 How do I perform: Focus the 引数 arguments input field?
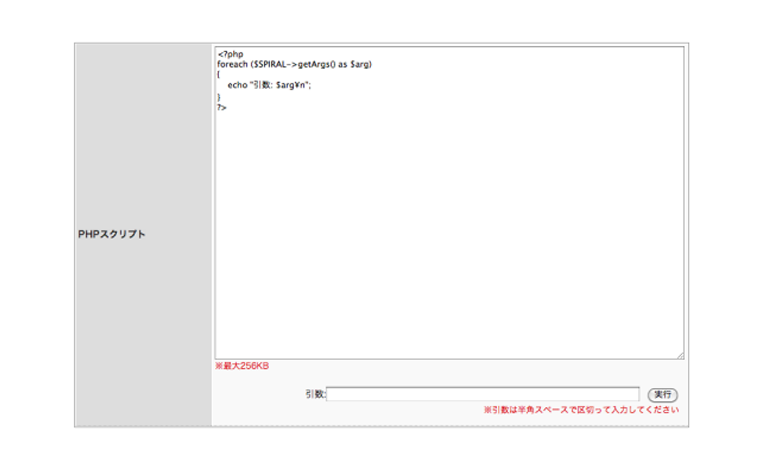click(483, 394)
